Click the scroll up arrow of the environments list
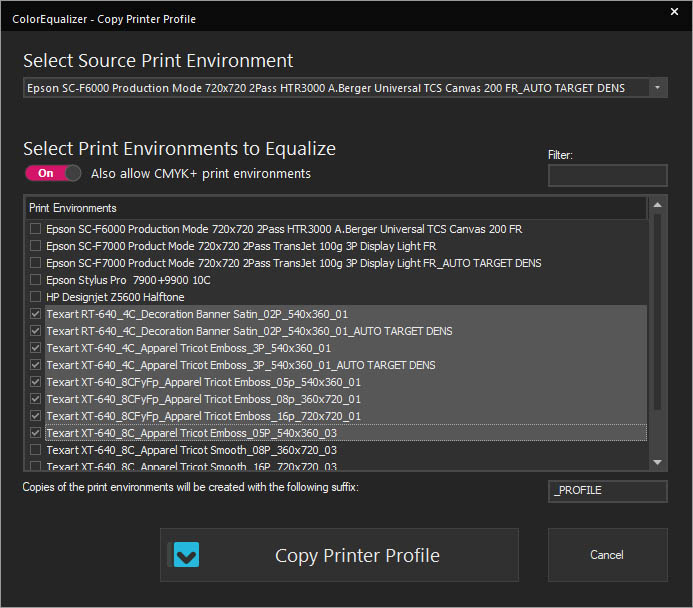The width and height of the screenshot is (693, 608). pos(658,205)
